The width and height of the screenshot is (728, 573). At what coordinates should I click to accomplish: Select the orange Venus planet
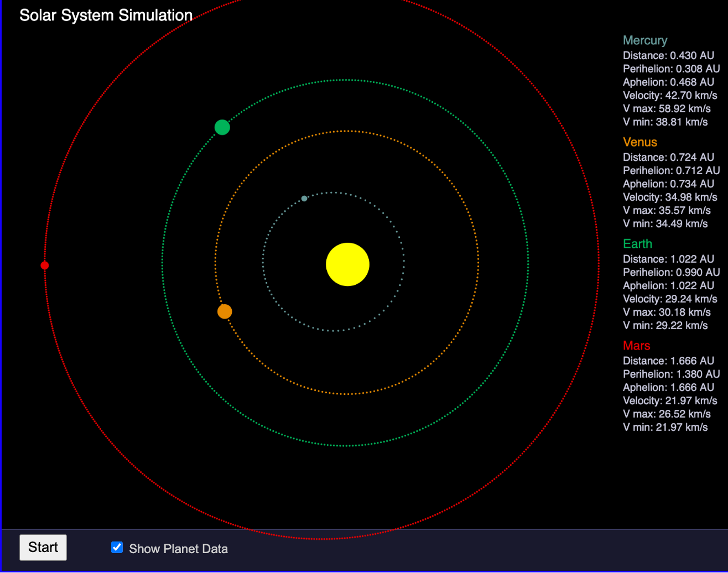tap(224, 311)
